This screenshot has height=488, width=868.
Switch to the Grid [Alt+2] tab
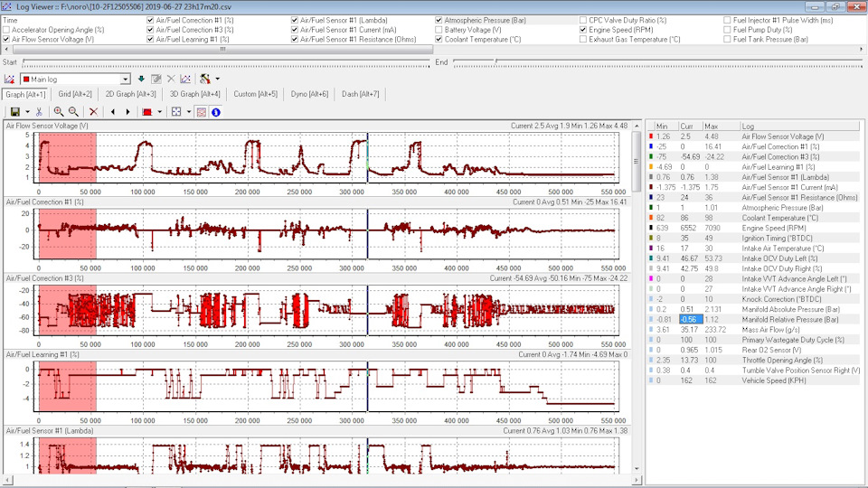pos(75,94)
